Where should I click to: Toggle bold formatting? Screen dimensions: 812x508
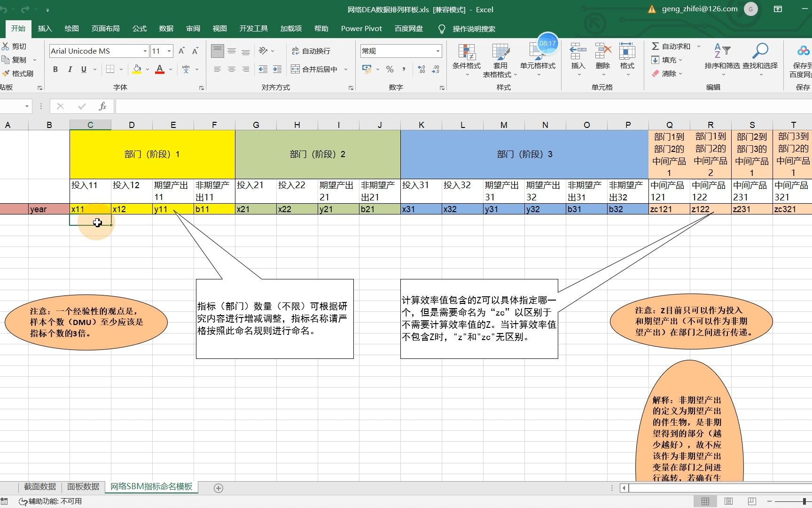[x=55, y=69]
